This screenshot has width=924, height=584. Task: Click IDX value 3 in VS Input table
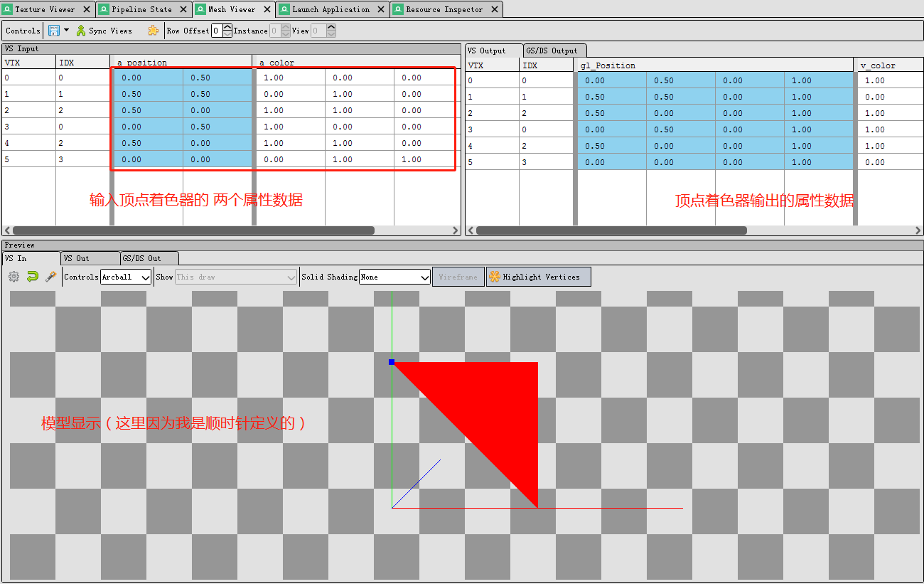pyautogui.click(x=82, y=159)
